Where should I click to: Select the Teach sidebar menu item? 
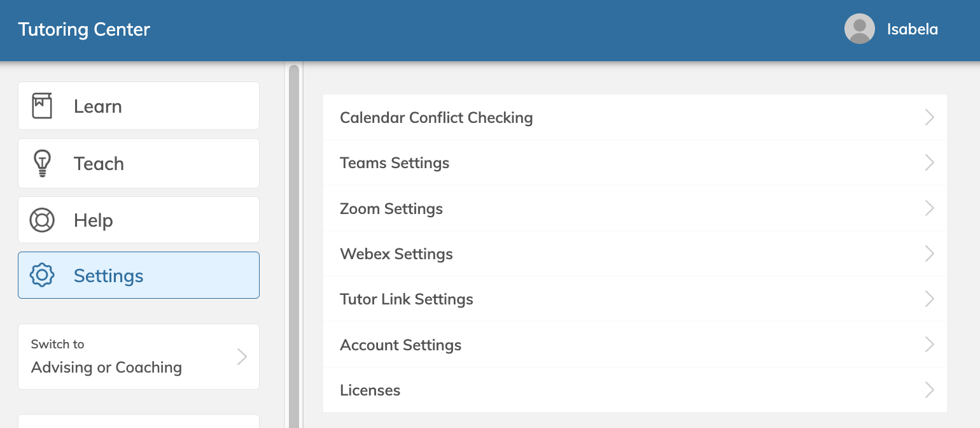pos(139,163)
